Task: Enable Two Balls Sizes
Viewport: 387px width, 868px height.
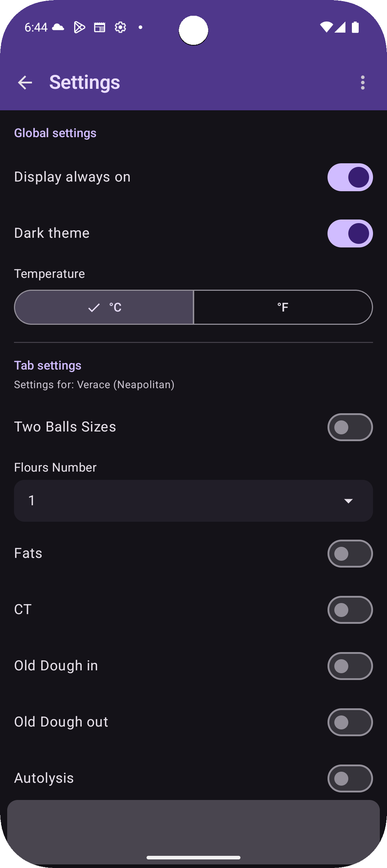Action: click(x=350, y=427)
